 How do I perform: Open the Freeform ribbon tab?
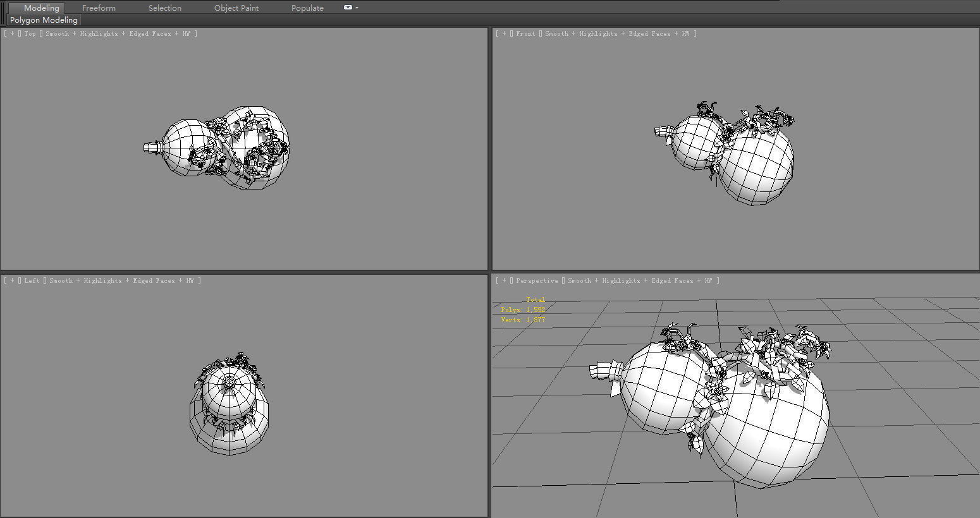[99, 8]
